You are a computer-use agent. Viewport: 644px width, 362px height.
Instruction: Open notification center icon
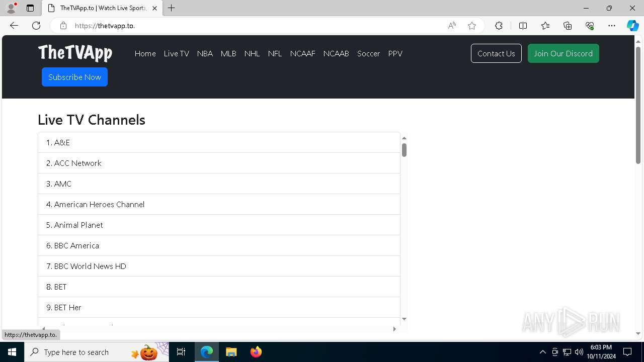[627, 352]
